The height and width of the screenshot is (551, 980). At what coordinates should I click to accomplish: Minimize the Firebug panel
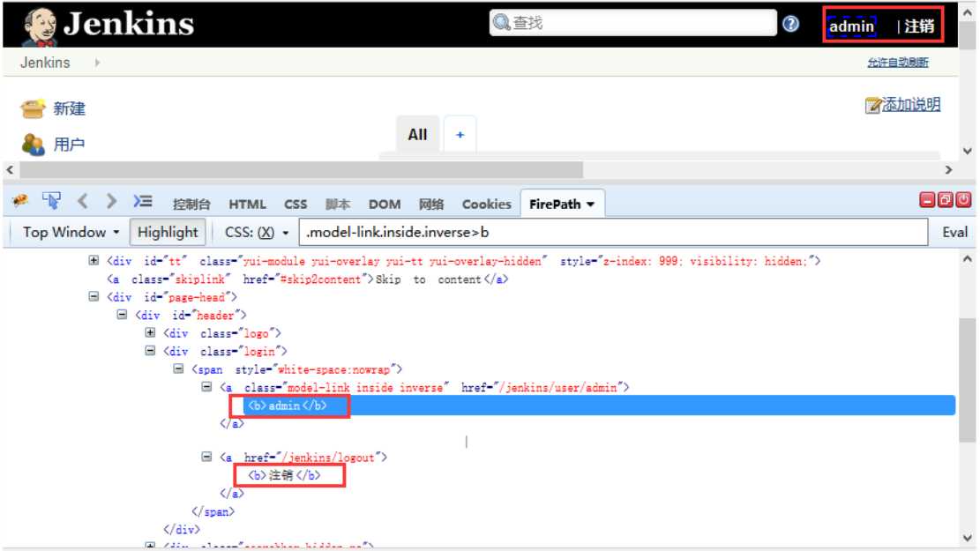927,200
